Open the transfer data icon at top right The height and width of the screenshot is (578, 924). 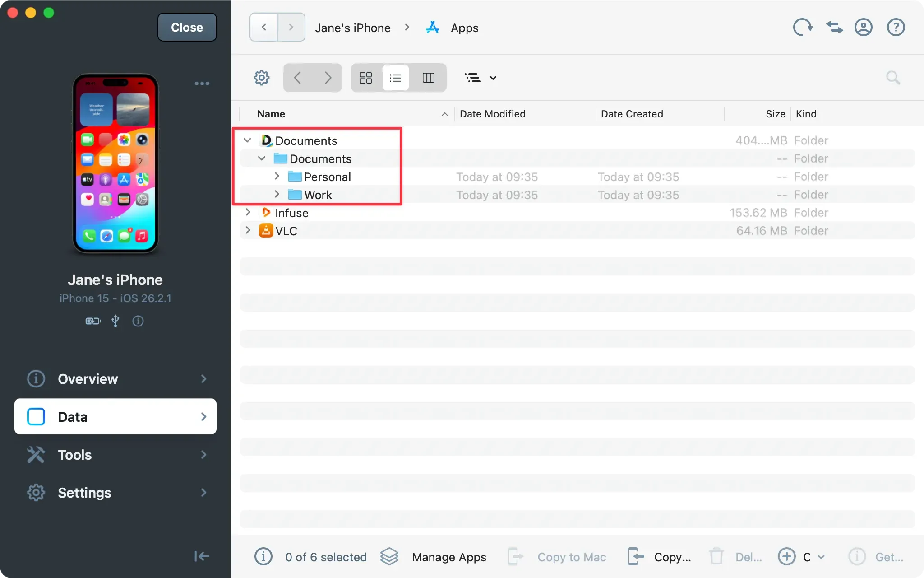pos(834,27)
